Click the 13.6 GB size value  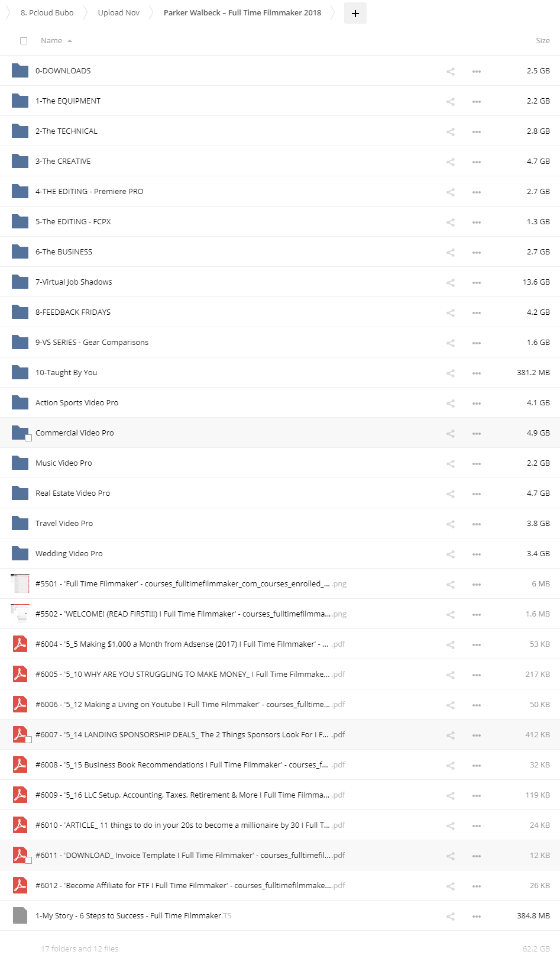tap(536, 282)
